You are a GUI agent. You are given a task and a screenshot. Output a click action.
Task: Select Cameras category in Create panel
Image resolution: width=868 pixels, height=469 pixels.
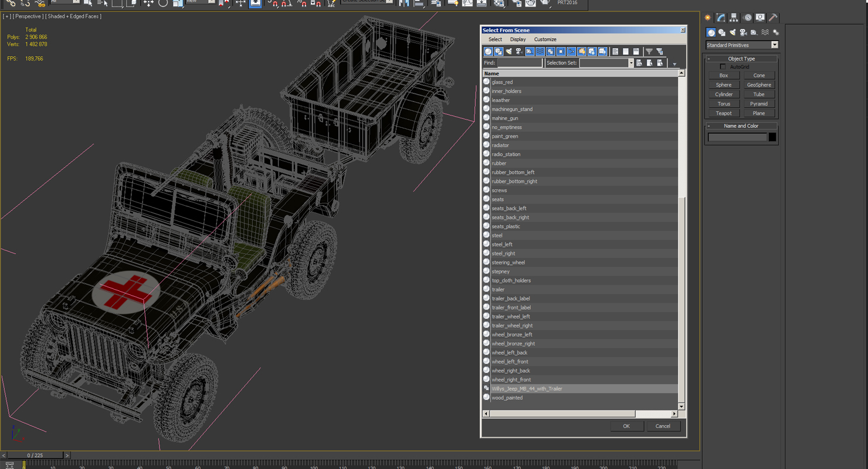click(743, 32)
